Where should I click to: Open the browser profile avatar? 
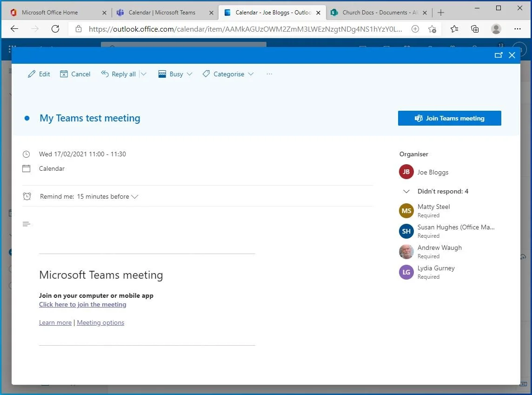(x=496, y=29)
